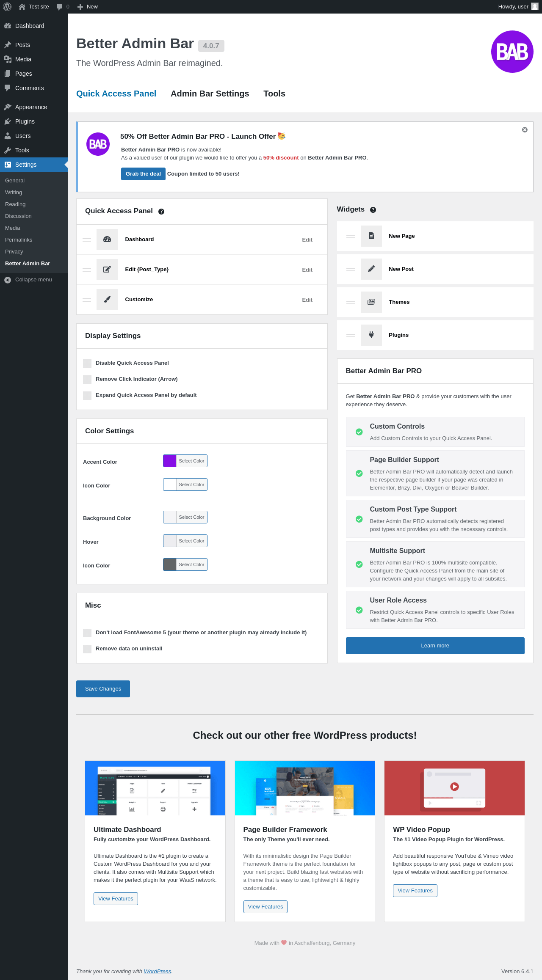This screenshot has height=980, width=542.
Task: Click the Users sidebar menu item
Action: pyautogui.click(x=34, y=136)
